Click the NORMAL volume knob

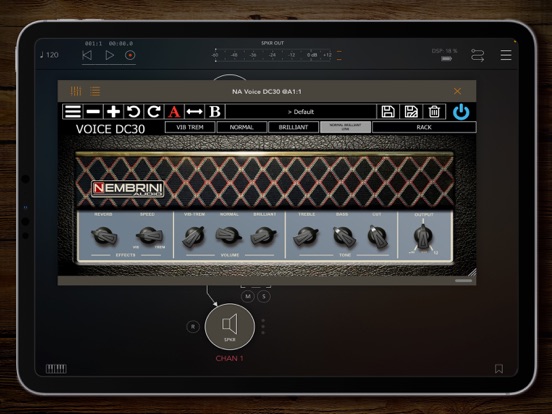(x=228, y=235)
